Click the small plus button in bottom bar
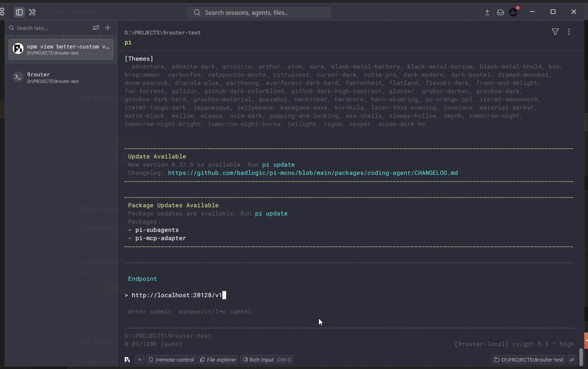Screen dimensions: 588x369 click(140, 360)
